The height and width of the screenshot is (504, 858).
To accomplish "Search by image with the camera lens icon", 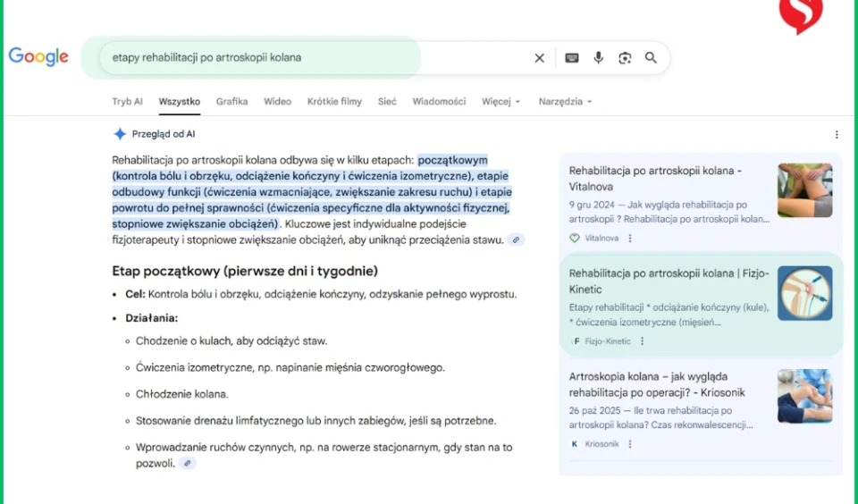I will tap(625, 57).
